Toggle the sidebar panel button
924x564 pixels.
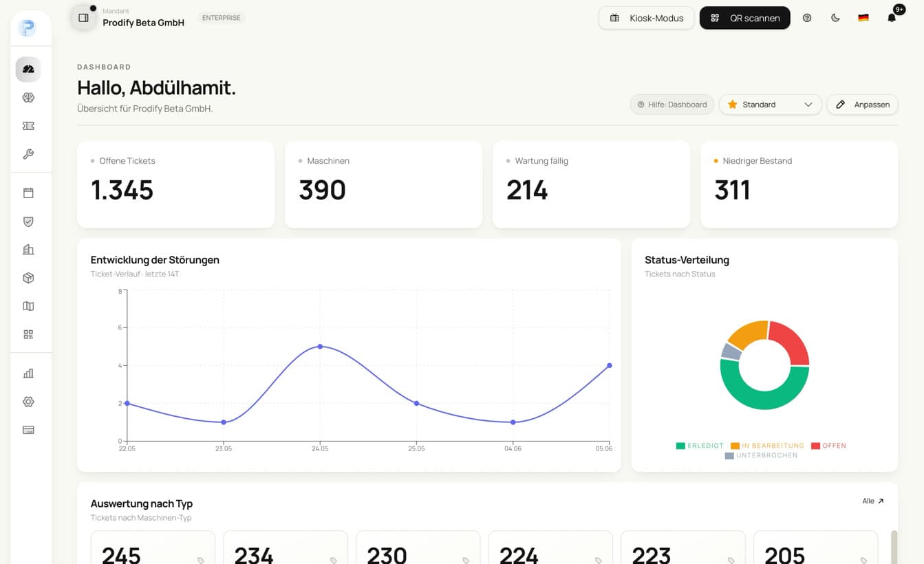pyautogui.click(x=83, y=18)
